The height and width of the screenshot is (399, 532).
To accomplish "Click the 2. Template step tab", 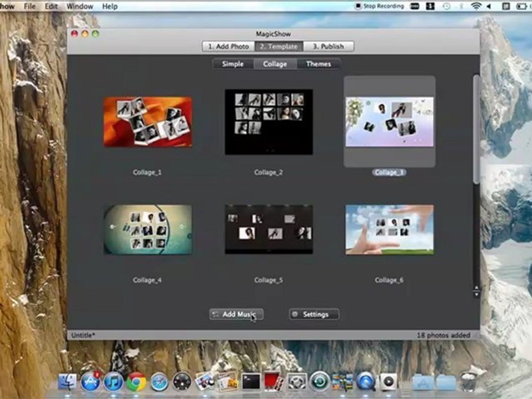I will click(279, 47).
